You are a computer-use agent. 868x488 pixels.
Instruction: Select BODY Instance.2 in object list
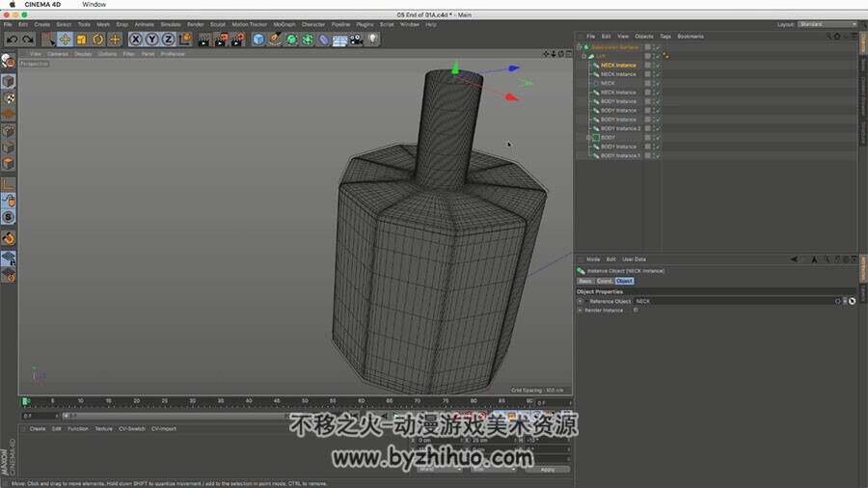coord(620,129)
